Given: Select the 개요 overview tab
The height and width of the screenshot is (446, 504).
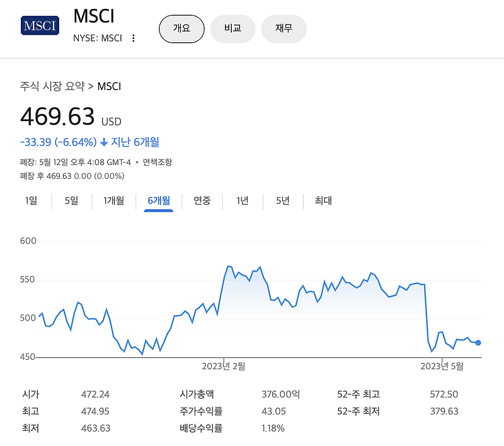Looking at the screenshot, I should 181,28.
